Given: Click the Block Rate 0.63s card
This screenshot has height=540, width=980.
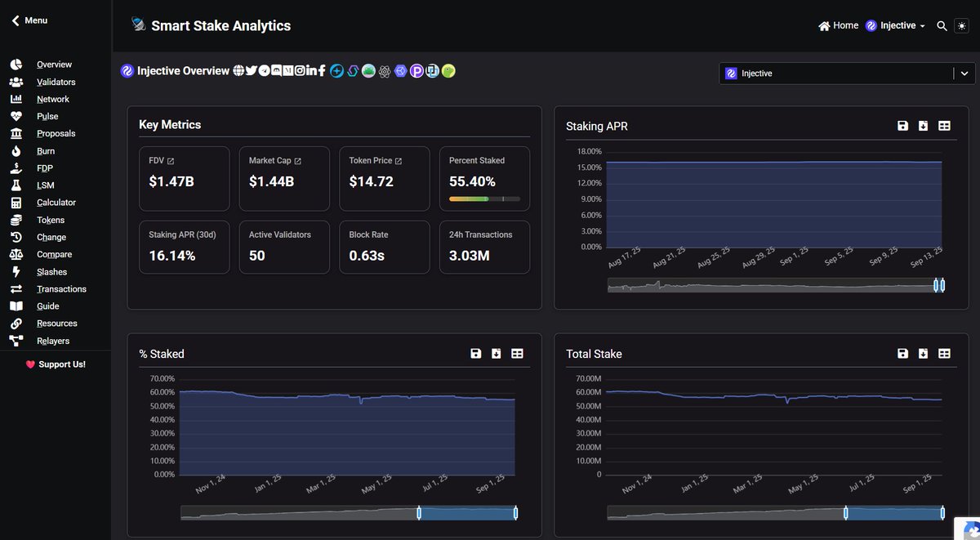Looking at the screenshot, I should [x=385, y=247].
